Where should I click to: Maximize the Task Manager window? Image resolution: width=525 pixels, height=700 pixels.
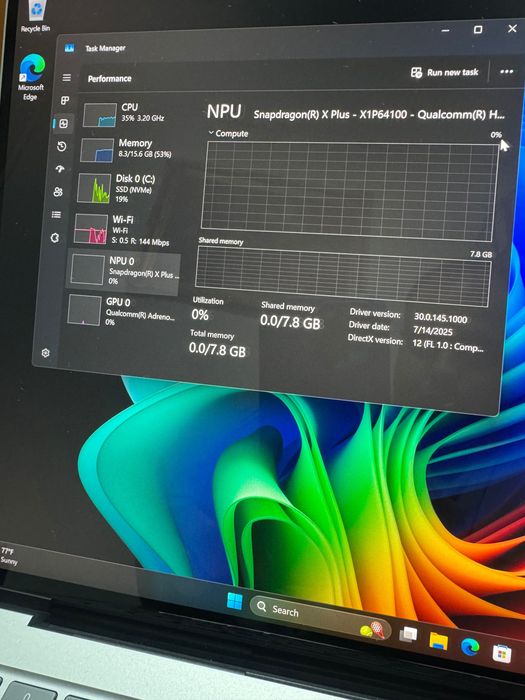pyautogui.click(x=478, y=29)
